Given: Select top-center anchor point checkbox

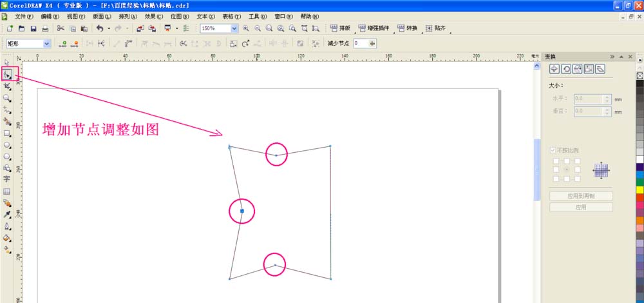Looking at the screenshot, I should pos(567,161).
